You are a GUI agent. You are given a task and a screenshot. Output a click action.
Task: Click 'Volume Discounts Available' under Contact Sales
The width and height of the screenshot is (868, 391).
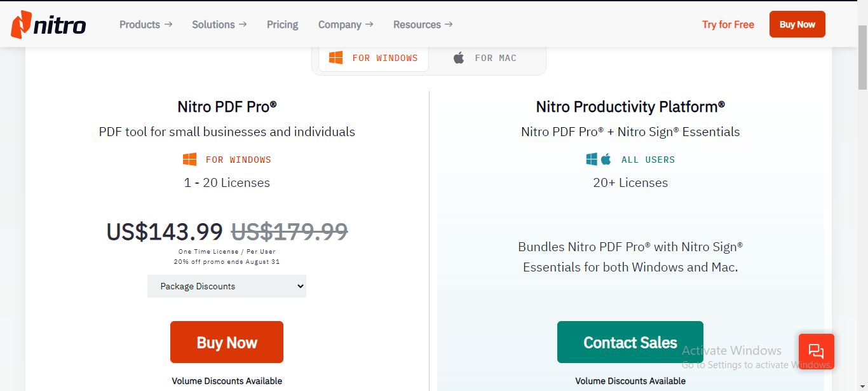[630, 381]
